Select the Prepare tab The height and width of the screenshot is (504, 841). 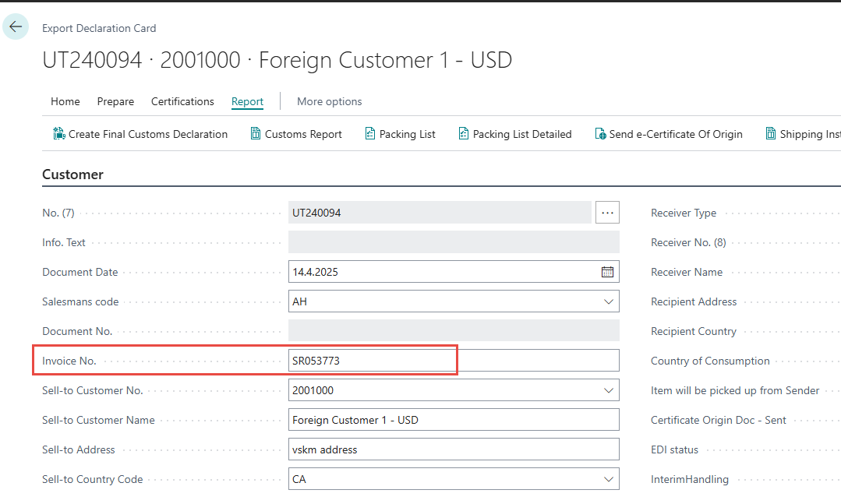(x=115, y=101)
